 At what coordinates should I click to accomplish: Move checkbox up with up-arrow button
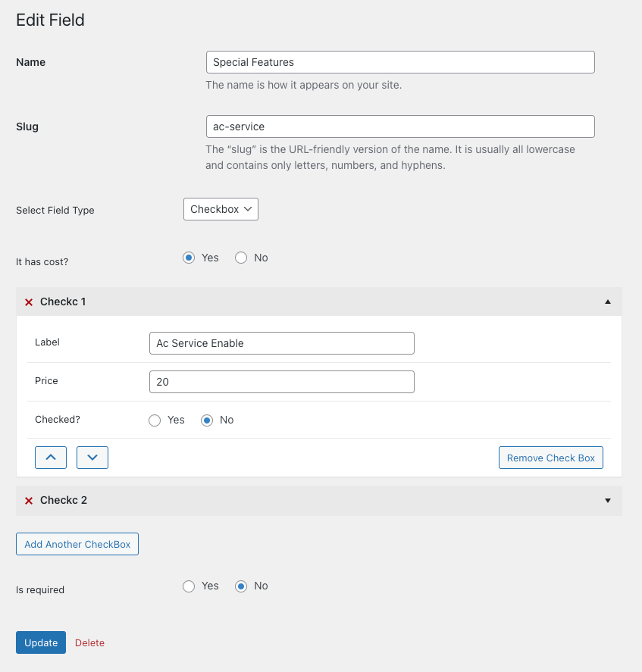51,458
